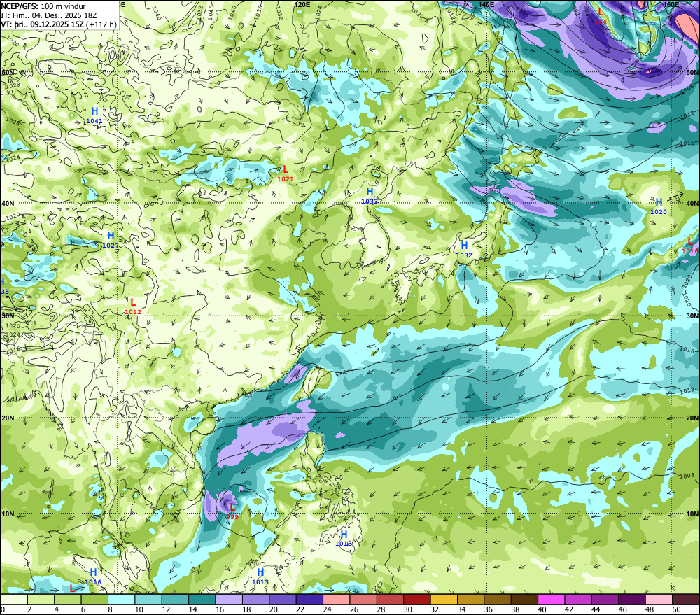Click the H 1020 high pressure marker

(x=659, y=206)
